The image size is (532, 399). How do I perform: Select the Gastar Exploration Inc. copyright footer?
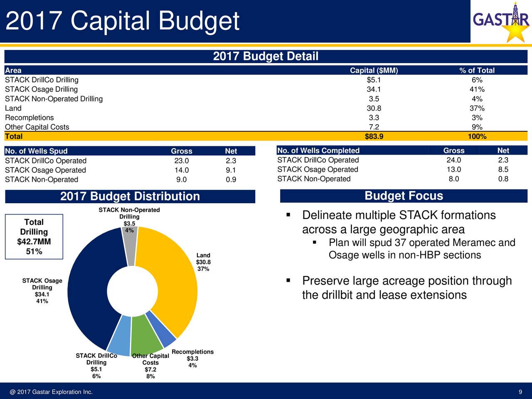tap(51, 392)
